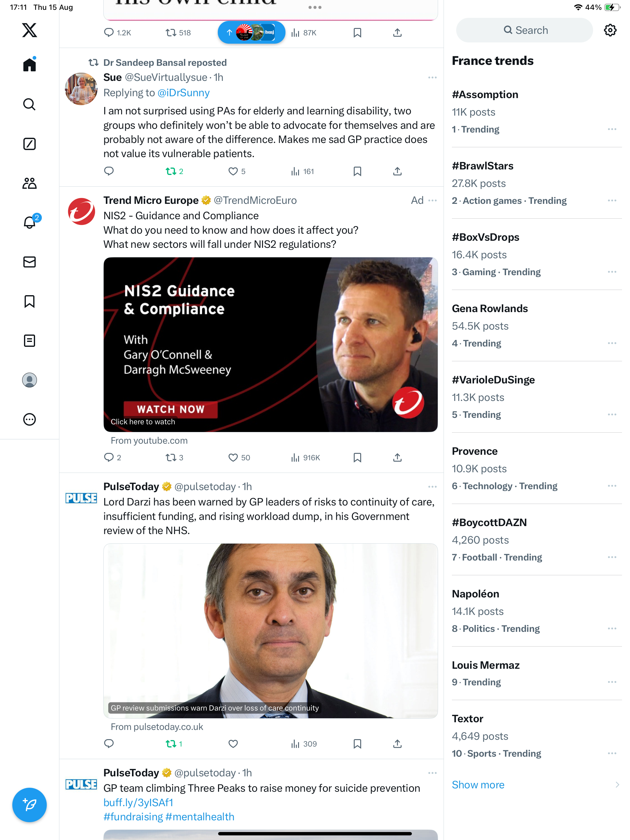
Task: Go to Home tab in sidebar
Action: click(29, 64)
